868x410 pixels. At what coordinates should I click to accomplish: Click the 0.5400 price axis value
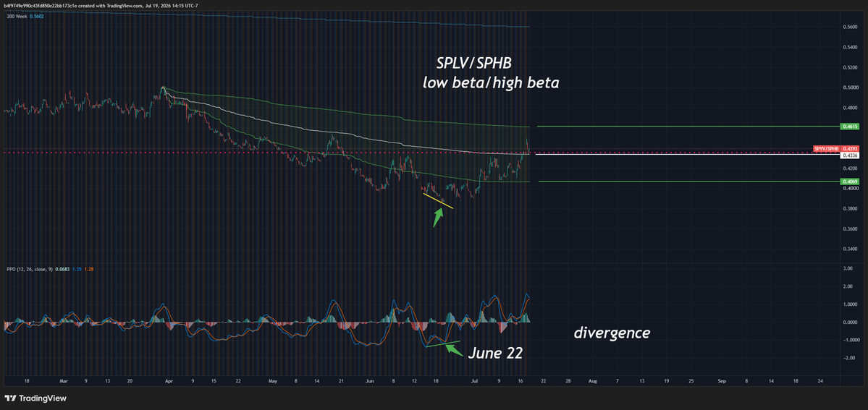tap(851, 47)
